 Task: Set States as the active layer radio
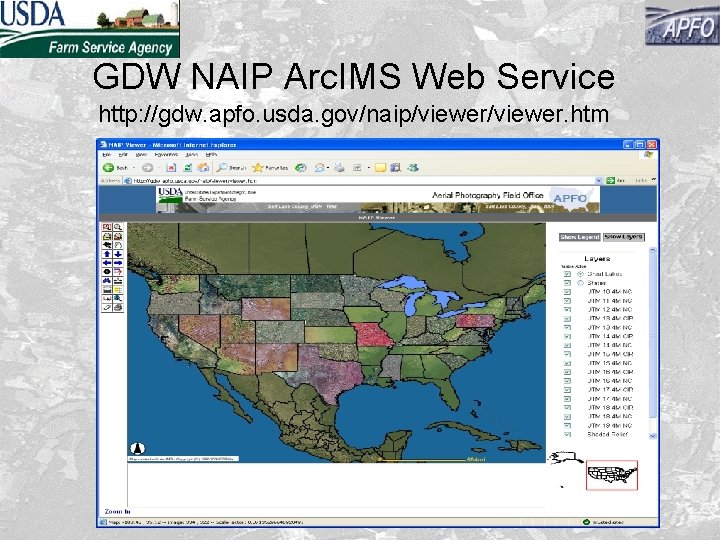tap(580, 283)
